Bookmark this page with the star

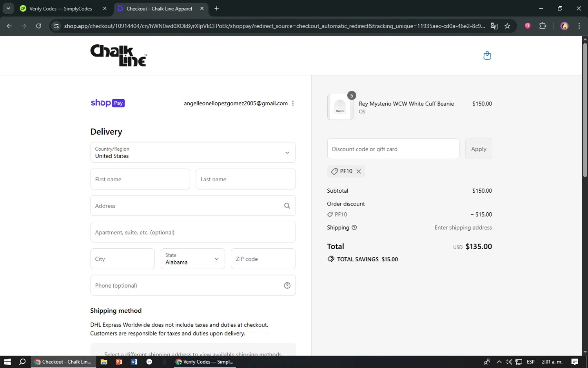point(507,26)
